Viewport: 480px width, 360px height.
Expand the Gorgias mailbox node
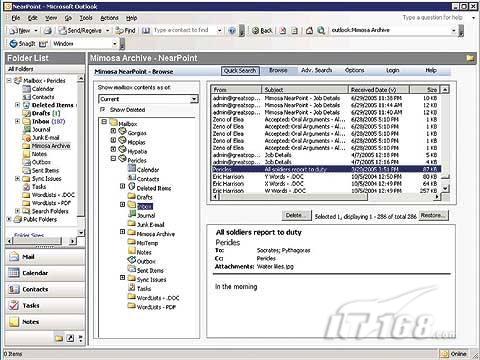pyautogui.click(x=113, y=131)
